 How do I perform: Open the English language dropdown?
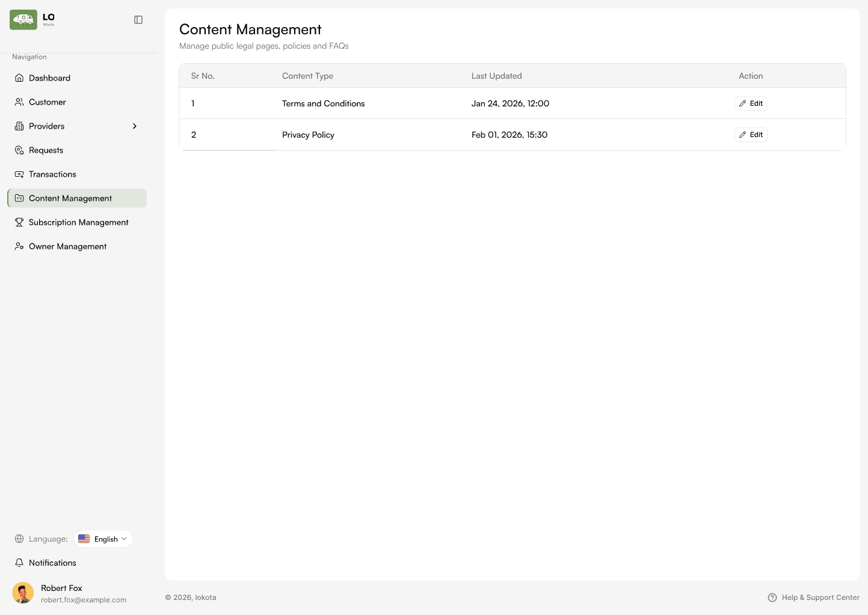pyautogui.click(x=103, y=539)
